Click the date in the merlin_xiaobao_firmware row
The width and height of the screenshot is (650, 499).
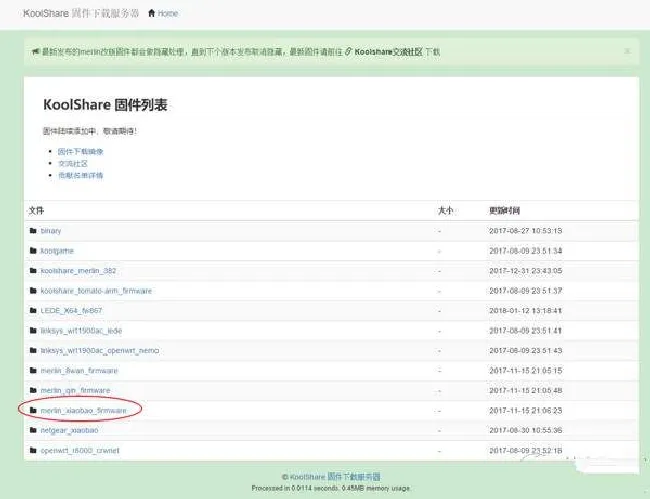[526, 410]
